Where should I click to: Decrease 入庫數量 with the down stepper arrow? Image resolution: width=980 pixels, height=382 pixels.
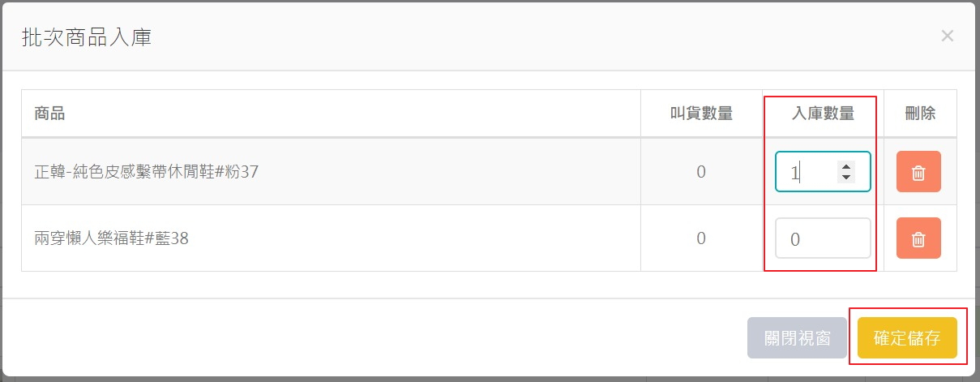click(846, 177)
